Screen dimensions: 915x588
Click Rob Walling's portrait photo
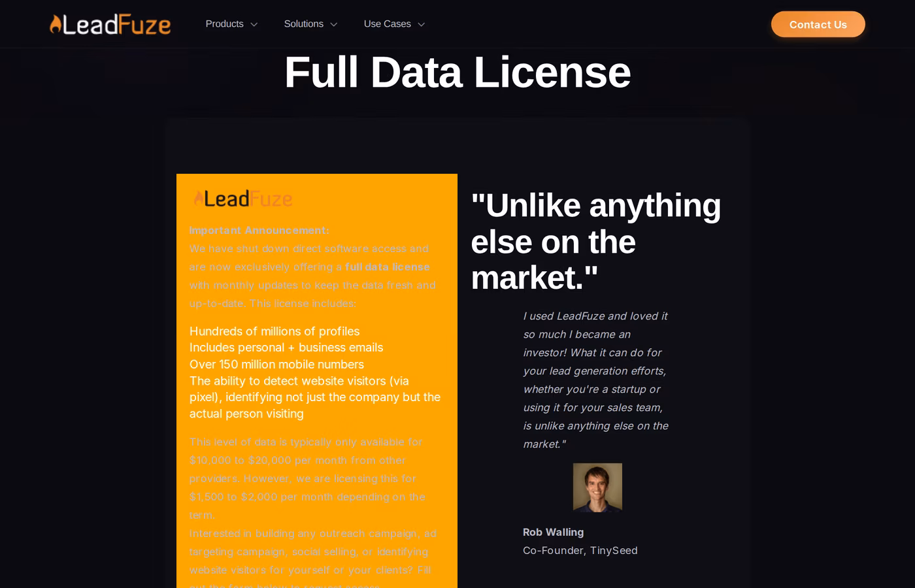(x=597, y=487)
